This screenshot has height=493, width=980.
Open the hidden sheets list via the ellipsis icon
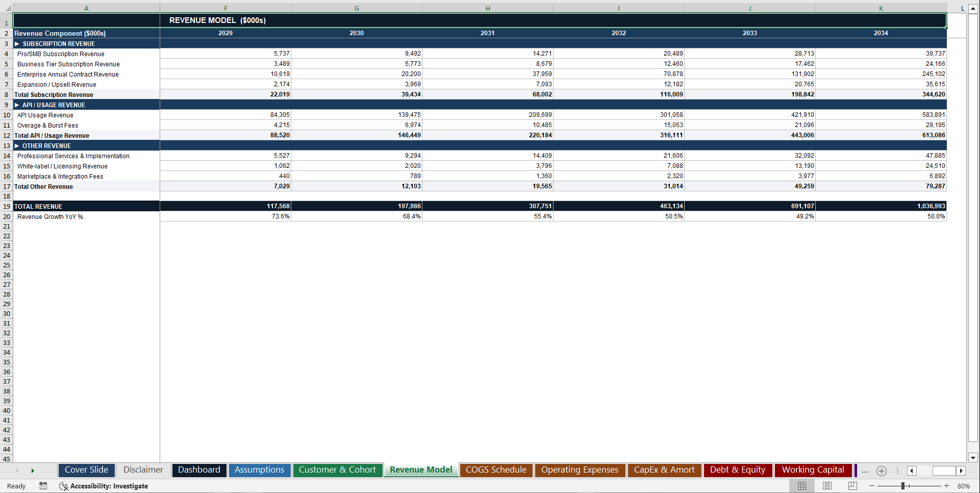pos(865,471)
